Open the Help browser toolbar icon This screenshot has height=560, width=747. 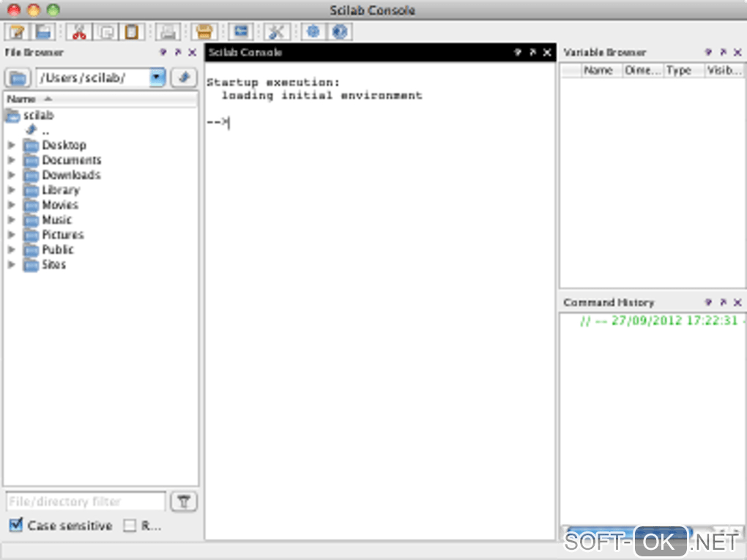point(340,31)
